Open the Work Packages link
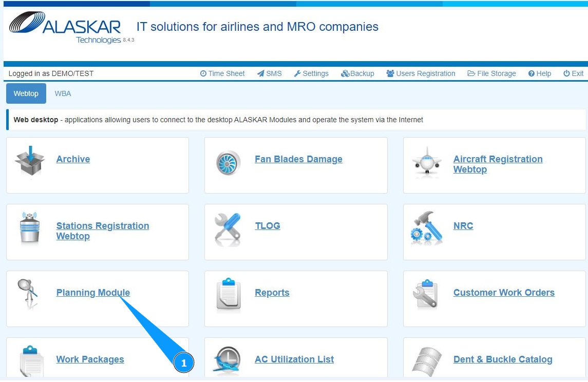This screenshot has width=588, height=382. (90, 359)
